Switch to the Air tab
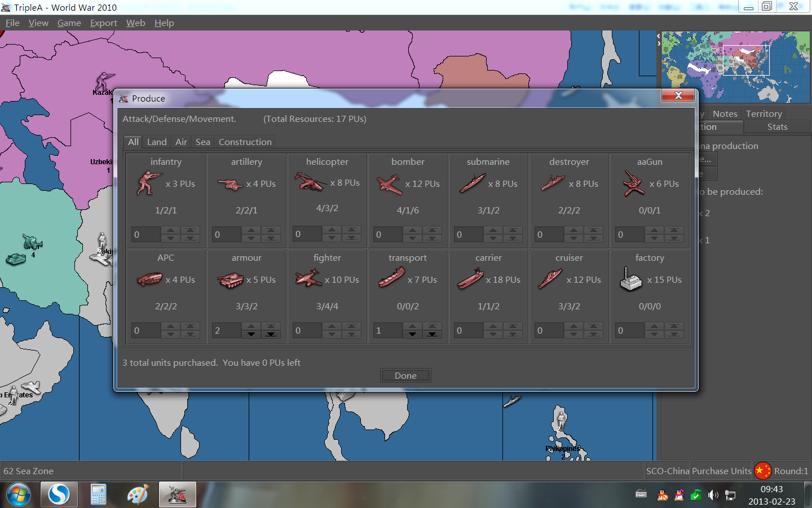 (x=181, y=142)
